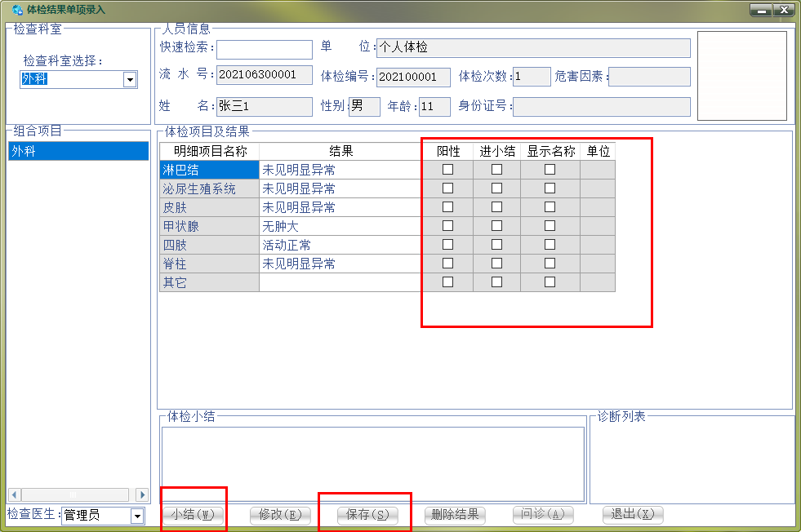Toggle 进小结 checkbox for 皮肤 row
Screen dimensions: 801x532
click(496, 206)
